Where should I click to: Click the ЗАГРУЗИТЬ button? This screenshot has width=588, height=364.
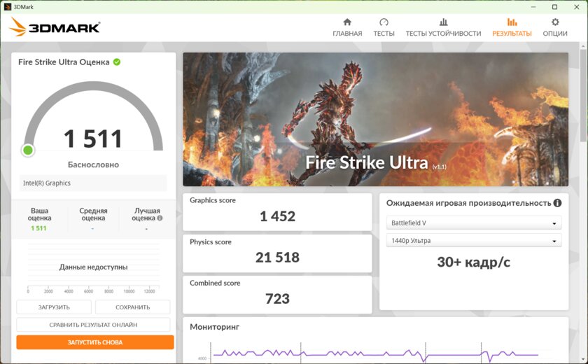tap(54, 307)
